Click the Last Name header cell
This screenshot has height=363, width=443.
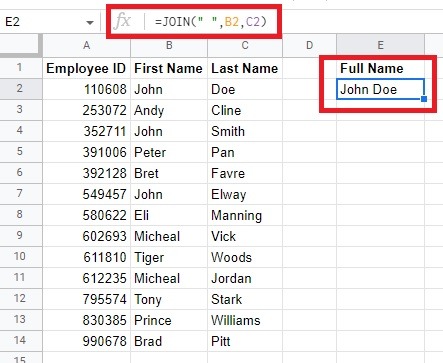[x=245, y=68]
